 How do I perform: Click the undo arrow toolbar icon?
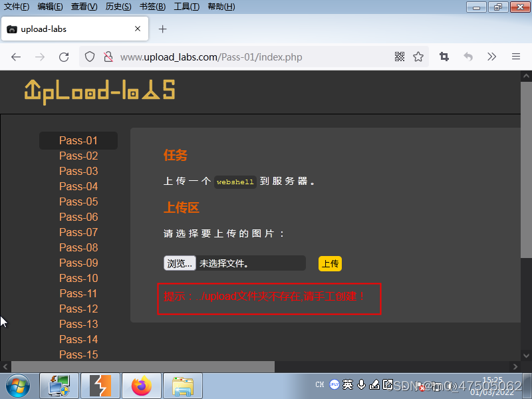[x=467, y=57]
